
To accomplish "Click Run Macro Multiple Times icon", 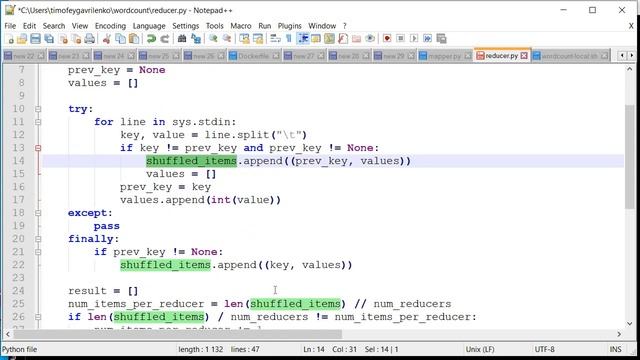I will (427, 39).
